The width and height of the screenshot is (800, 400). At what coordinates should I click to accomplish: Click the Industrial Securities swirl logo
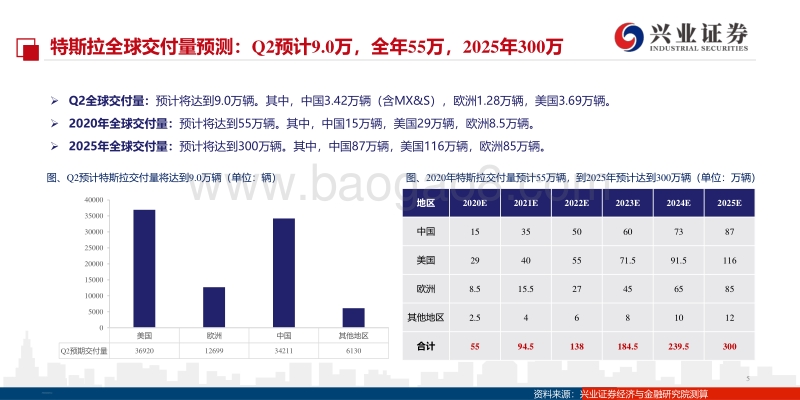628,37
